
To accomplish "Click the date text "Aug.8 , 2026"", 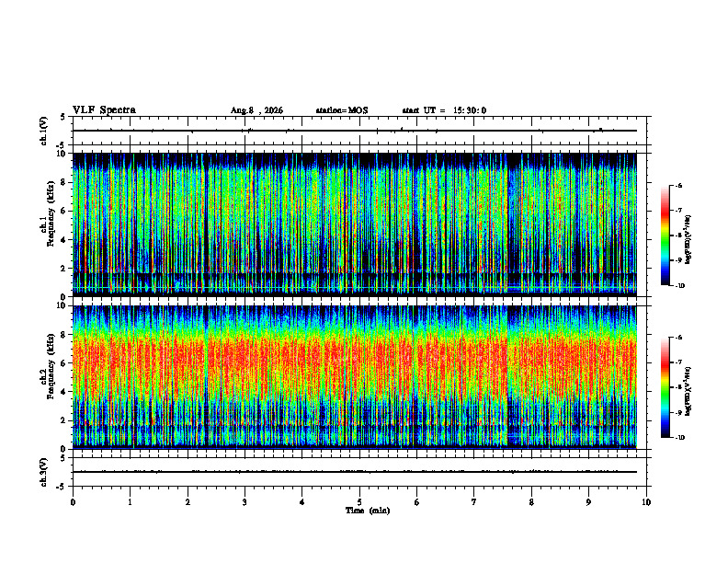I will pyautogui.click(x=256, y=110).
